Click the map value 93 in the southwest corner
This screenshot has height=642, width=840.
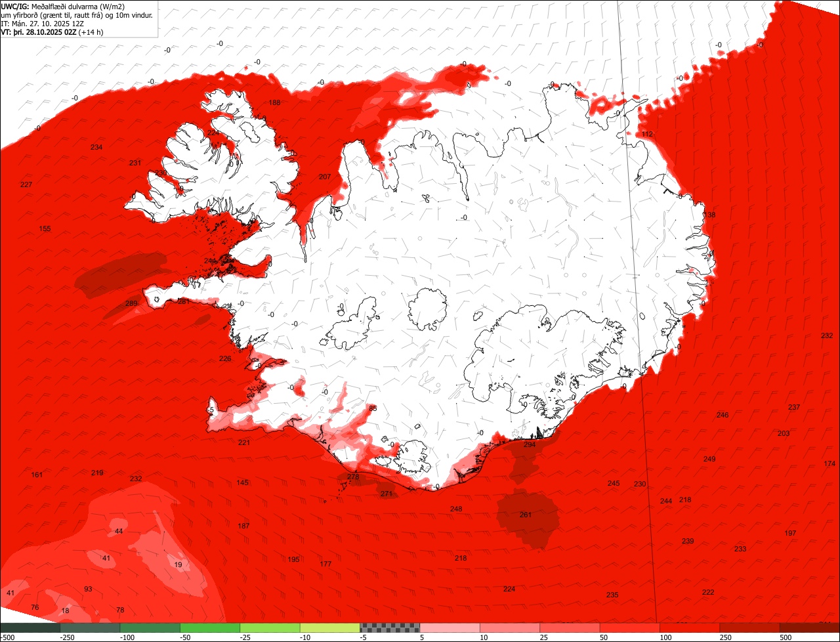[88, 589]
